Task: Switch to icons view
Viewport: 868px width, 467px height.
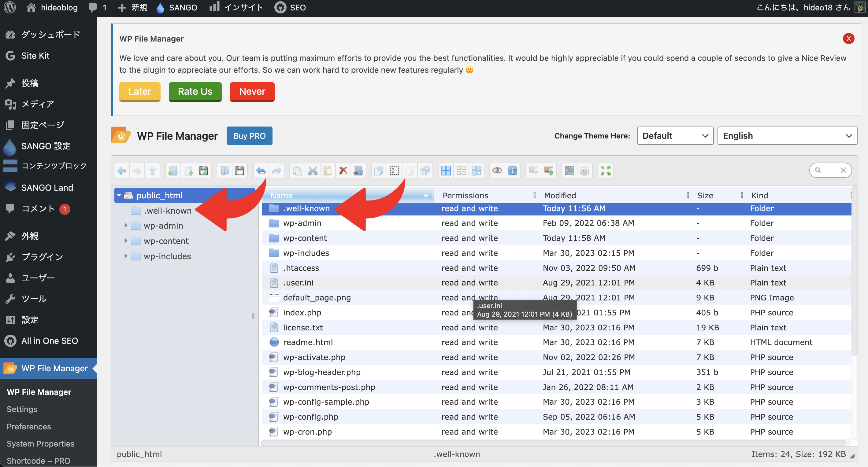Action: point(569,171)
